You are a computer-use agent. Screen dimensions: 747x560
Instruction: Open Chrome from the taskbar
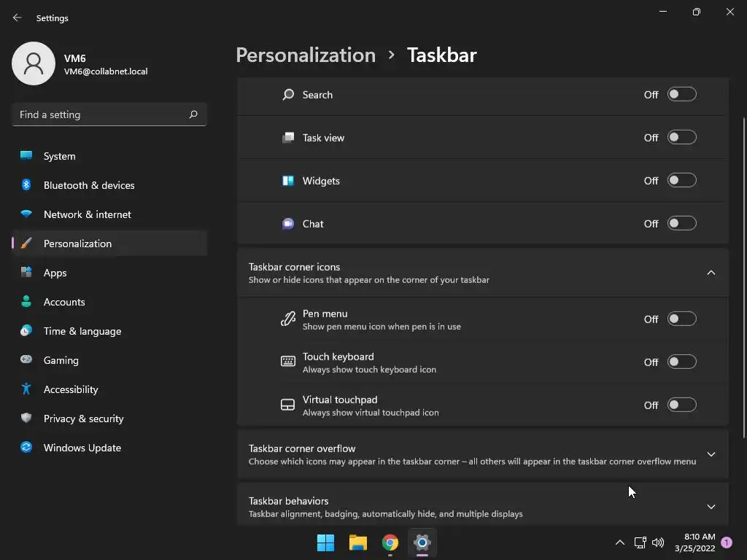click(x=390, y=542)
